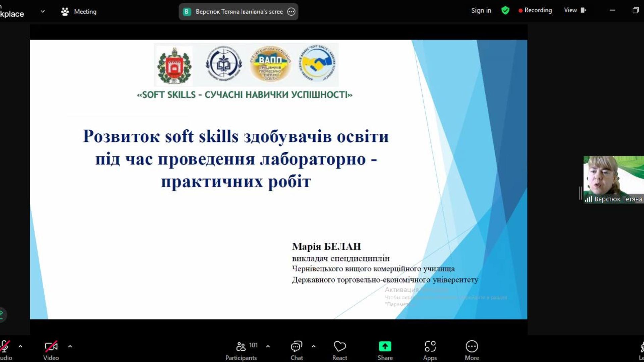644x362 pixels.
Task: Expand chat options arrow beside Chat
Action: tap(314, 346)
